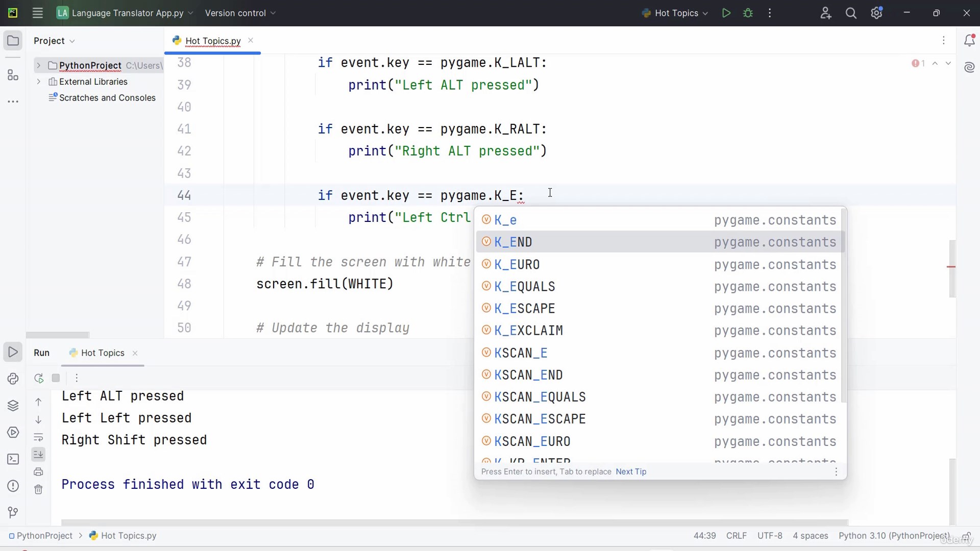Open Run panel more options vertical dots
The image size is (980, 551).
tap(77, 378)
